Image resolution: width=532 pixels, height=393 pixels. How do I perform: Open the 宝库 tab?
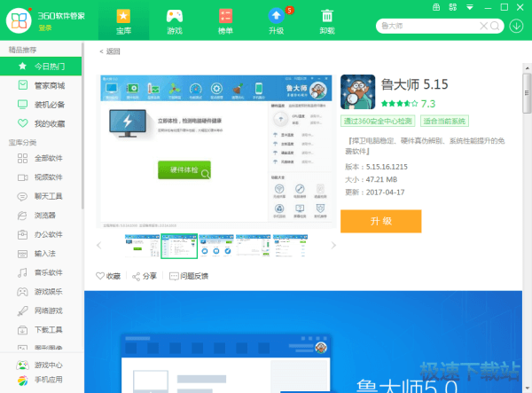point(123,21)
